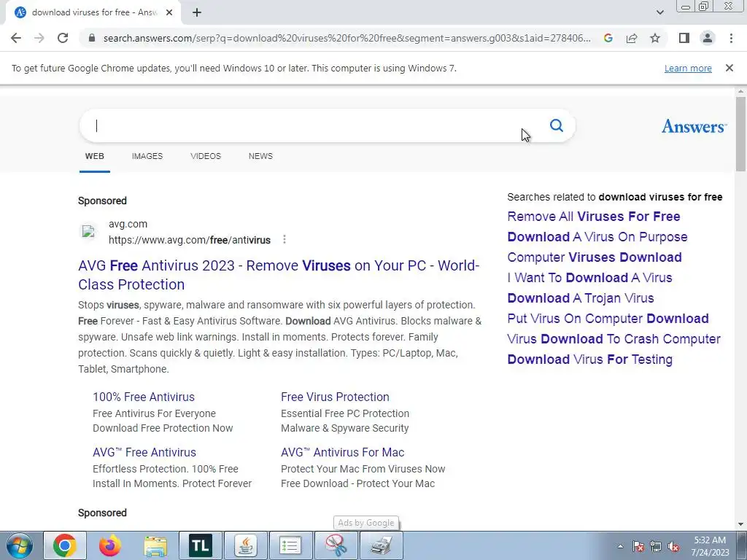Click the avg.com favicon image
This screenshot has height=560, width=747.
point(88,232)
